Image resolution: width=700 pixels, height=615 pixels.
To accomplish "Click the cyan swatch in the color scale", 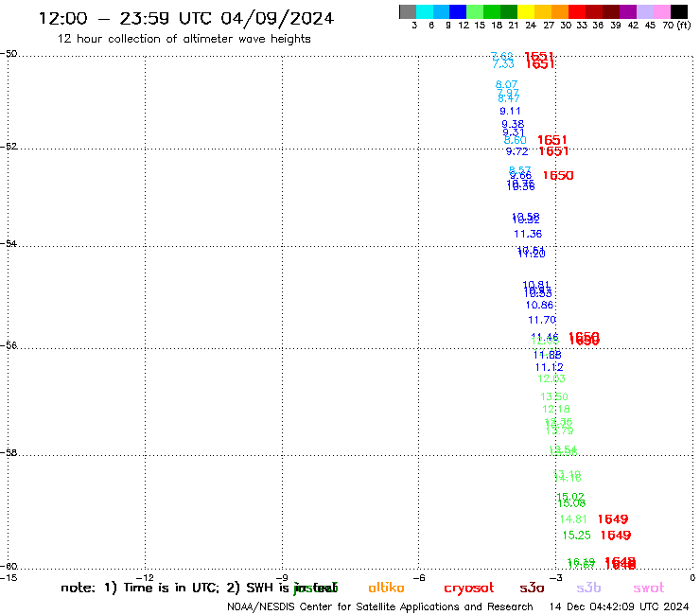I will [x=425, y=11].
